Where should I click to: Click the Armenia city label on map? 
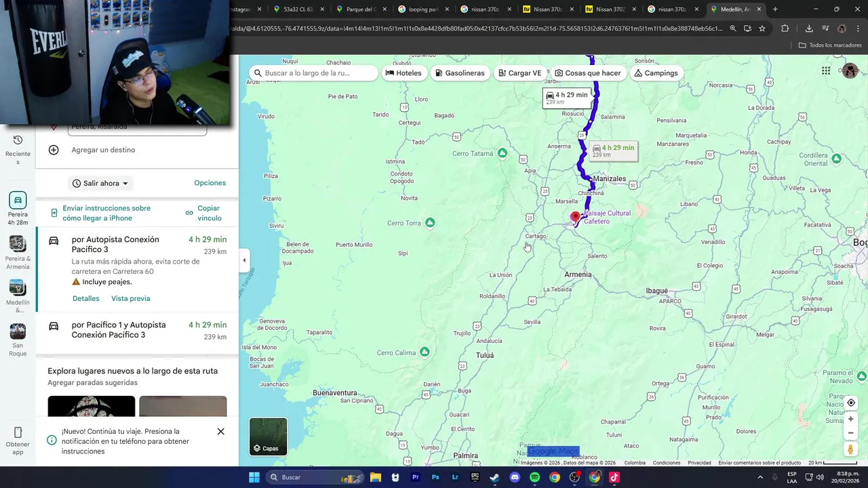click(x=578, y=274)
